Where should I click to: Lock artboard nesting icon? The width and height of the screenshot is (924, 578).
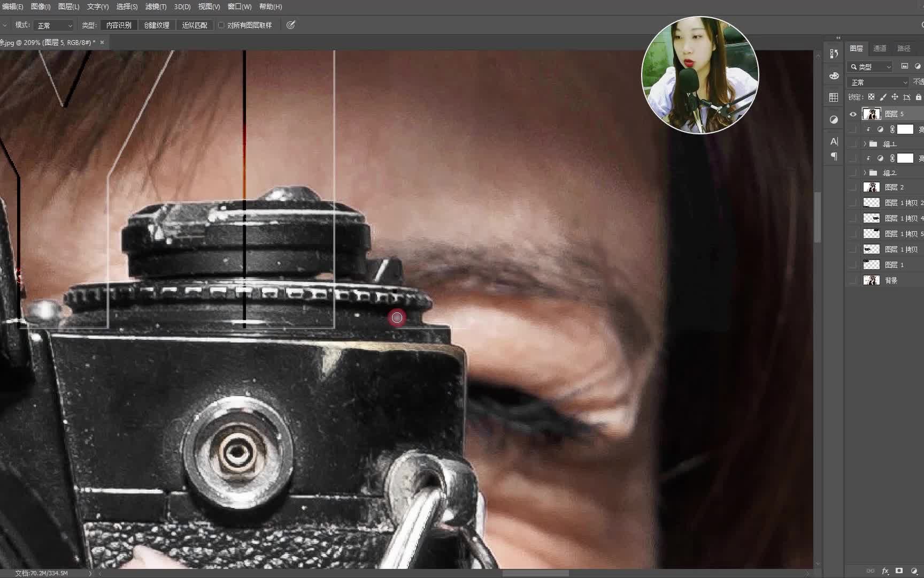(x=906, y=97)
